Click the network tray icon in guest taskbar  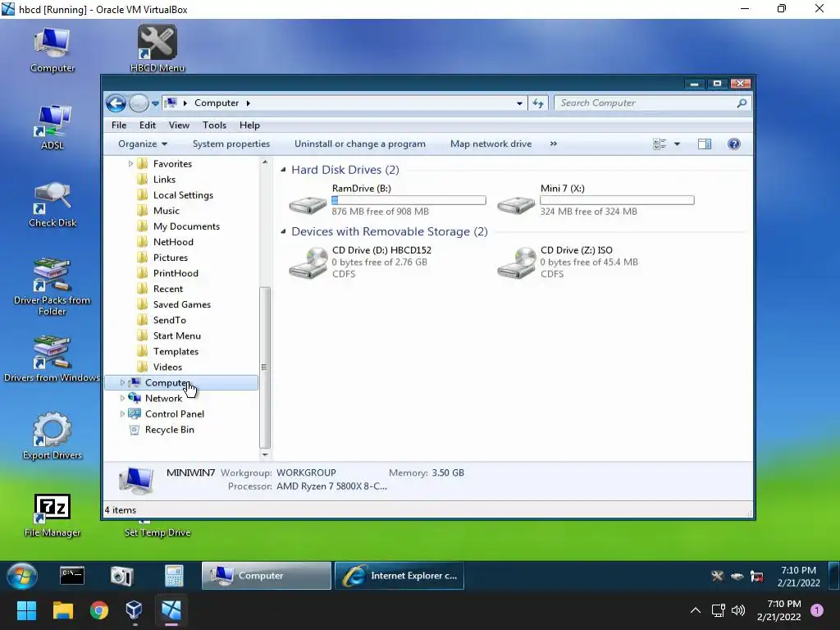pos(756,577)
